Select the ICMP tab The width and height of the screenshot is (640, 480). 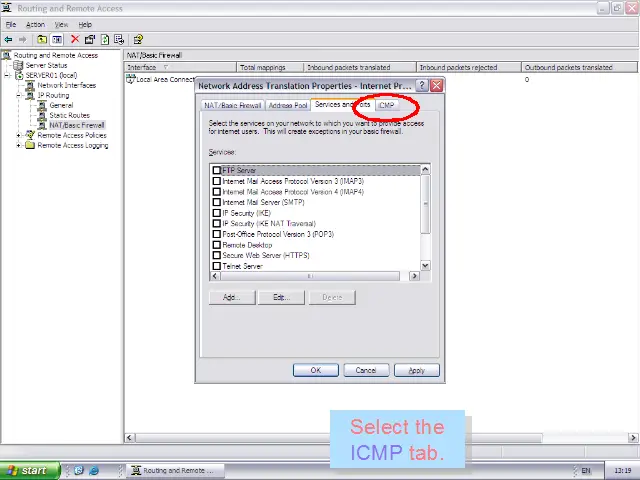tap(386, 105)
